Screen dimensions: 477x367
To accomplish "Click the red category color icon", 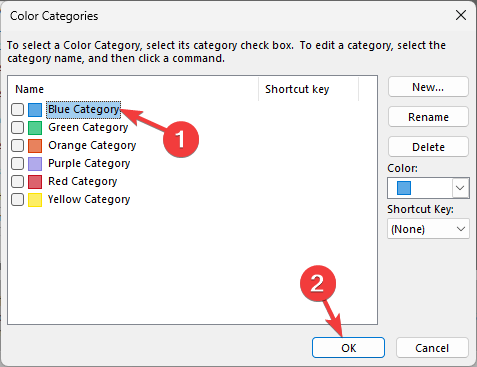I will pos(35,182).
